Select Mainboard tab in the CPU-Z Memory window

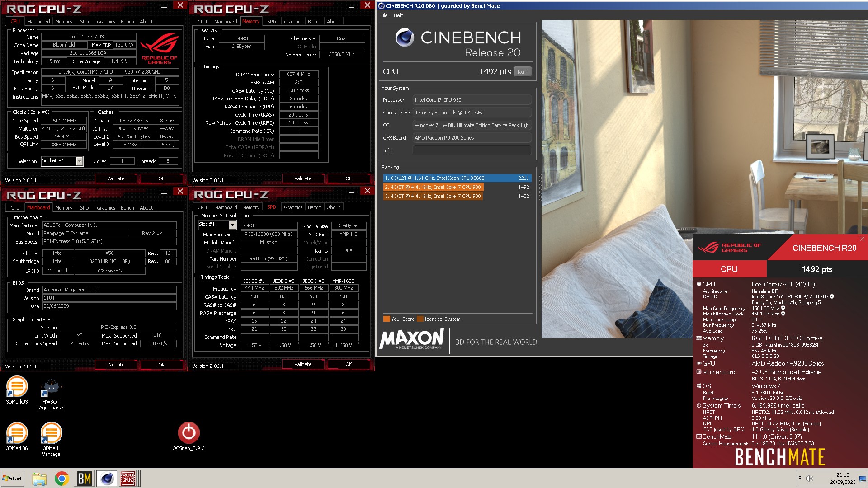click(x=226, y=22)
